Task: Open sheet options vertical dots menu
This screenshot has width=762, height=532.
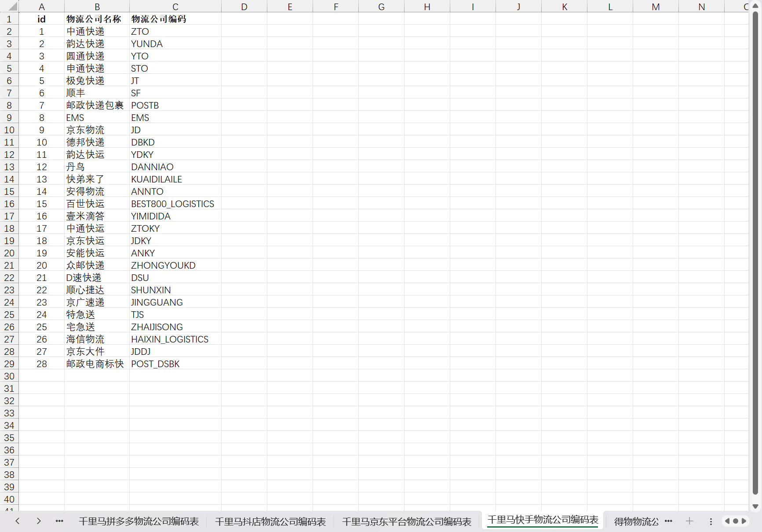Action: 711,521
